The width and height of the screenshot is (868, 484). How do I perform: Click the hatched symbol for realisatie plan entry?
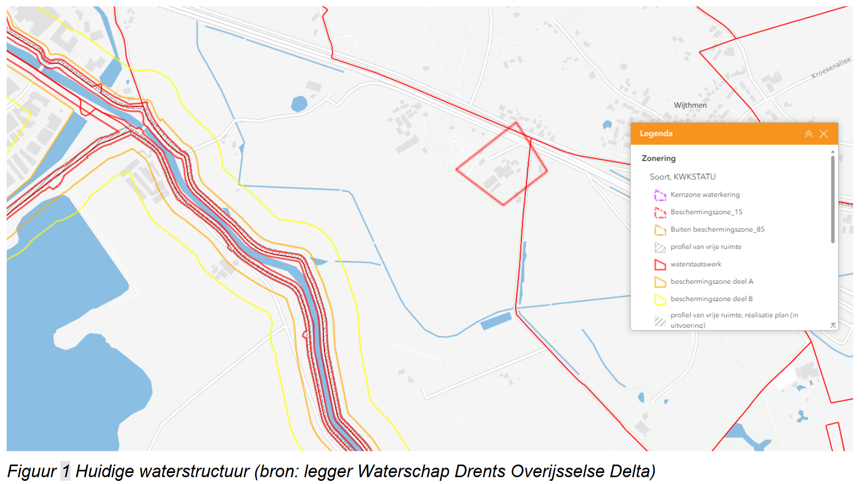coord(660,321)
